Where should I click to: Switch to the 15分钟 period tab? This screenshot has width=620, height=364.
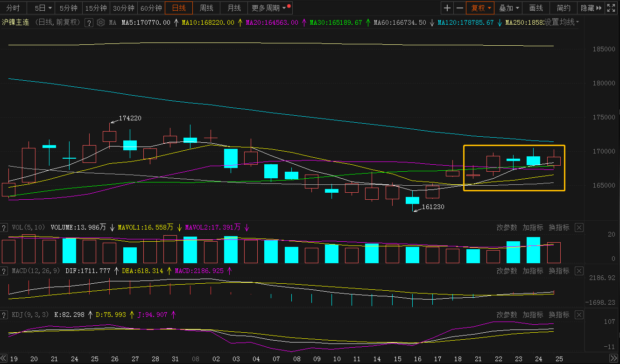96,8
